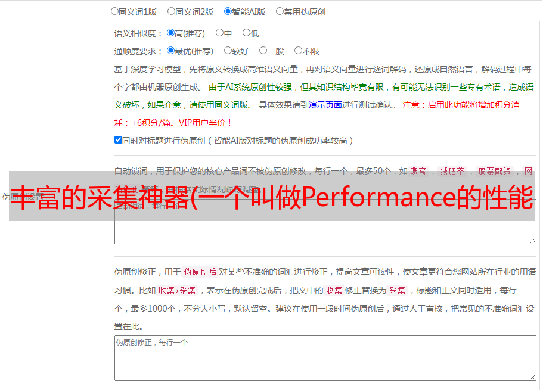This screenshot has height=392, width=543.
Task: Grab the 自动锁词 textarea resize handle
Action: pos(533,241)
